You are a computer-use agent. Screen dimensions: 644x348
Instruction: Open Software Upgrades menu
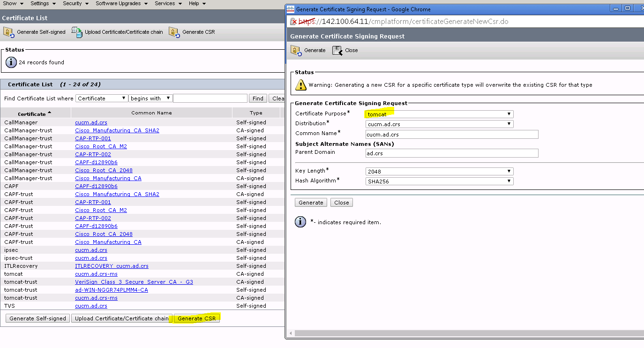coord(122,3)
